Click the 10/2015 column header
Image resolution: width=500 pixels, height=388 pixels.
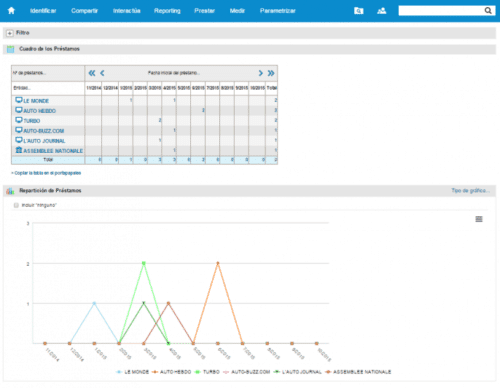pyautogui.click(x=257, y=88)
